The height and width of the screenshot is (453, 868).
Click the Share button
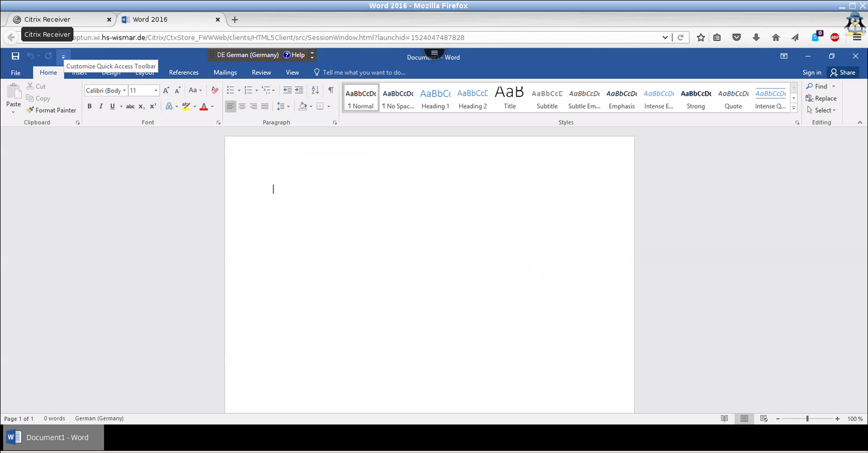(x=843, y=73)
